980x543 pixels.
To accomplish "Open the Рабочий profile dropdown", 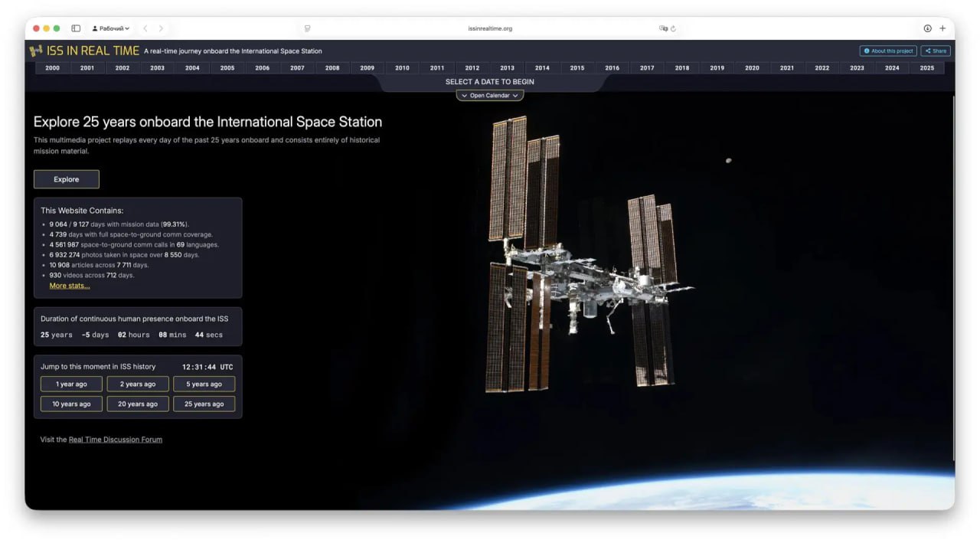I will tap(111, 28).
